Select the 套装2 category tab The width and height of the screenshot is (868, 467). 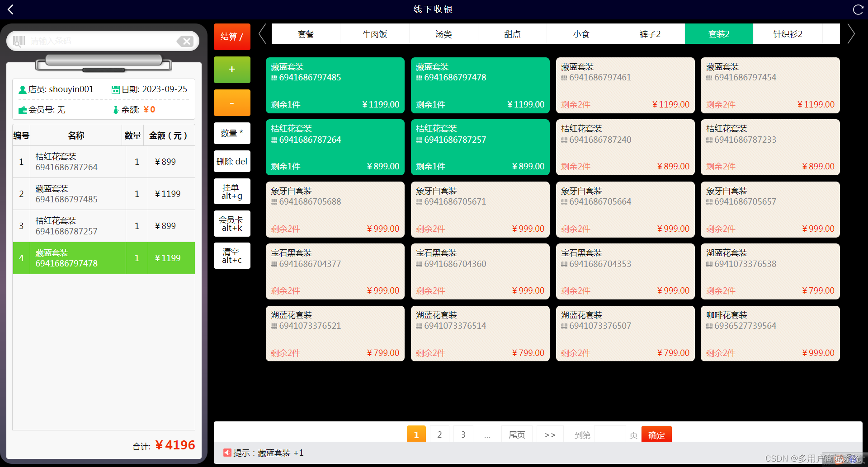click(719, 34)
